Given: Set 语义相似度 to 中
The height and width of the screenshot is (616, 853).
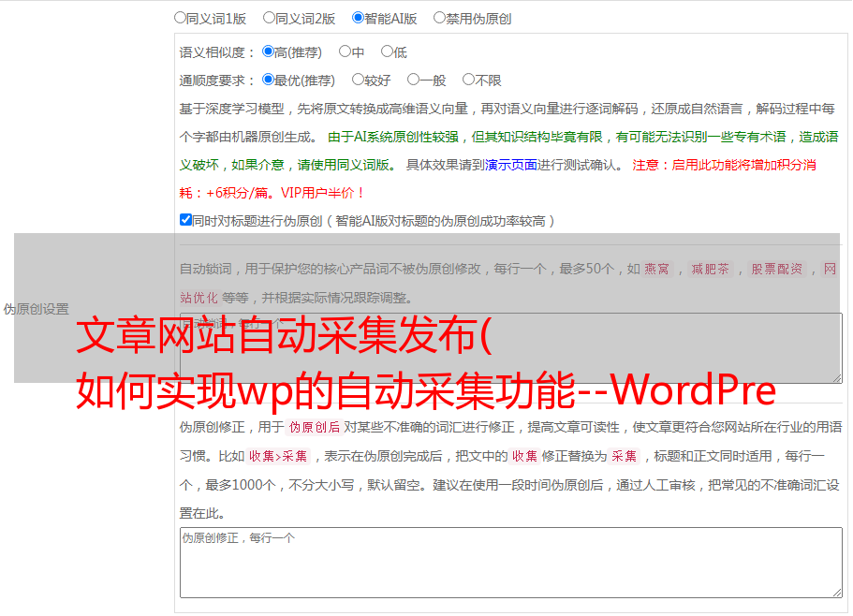Looking at the screenshot, I should coord(345,51).
